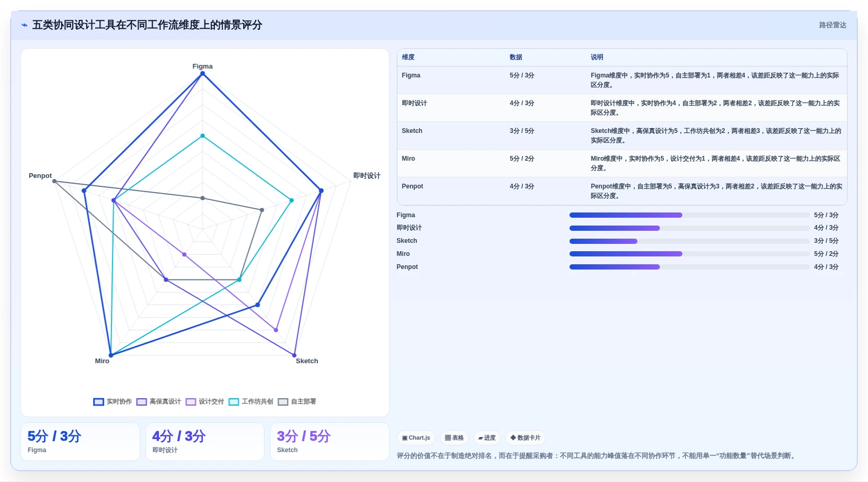Click the title pulse icon
This screenshot has width=868, height=482.
click(x=24, y=25)
